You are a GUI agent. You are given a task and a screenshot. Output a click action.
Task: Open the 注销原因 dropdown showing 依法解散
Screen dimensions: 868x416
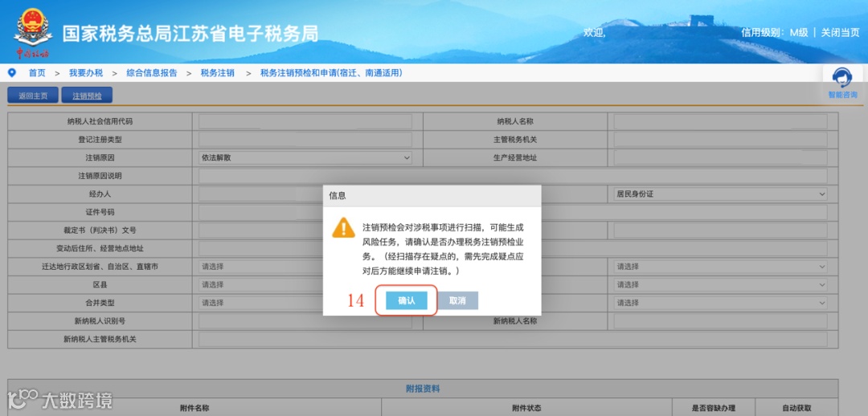(305, 157)
